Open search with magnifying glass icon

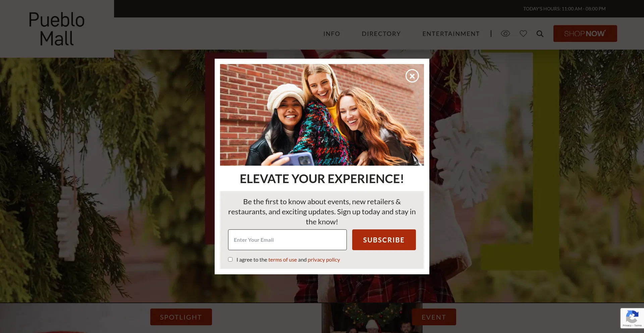click(540, 34)
